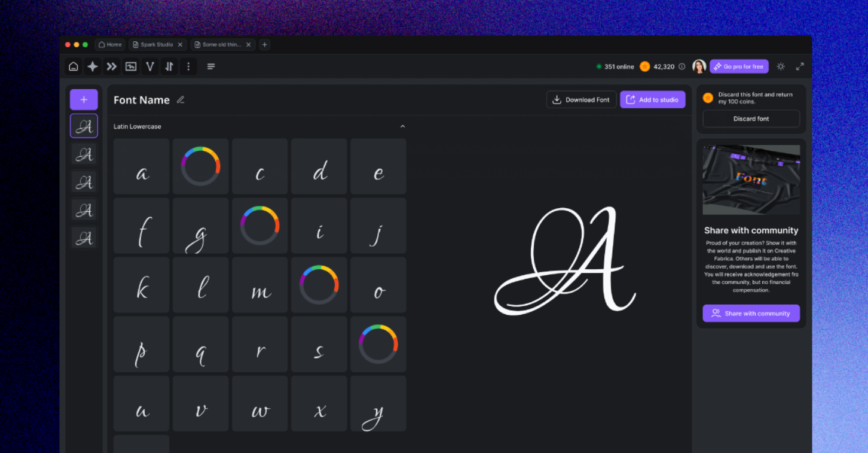Select the lowercase u glyph tile

142,403
